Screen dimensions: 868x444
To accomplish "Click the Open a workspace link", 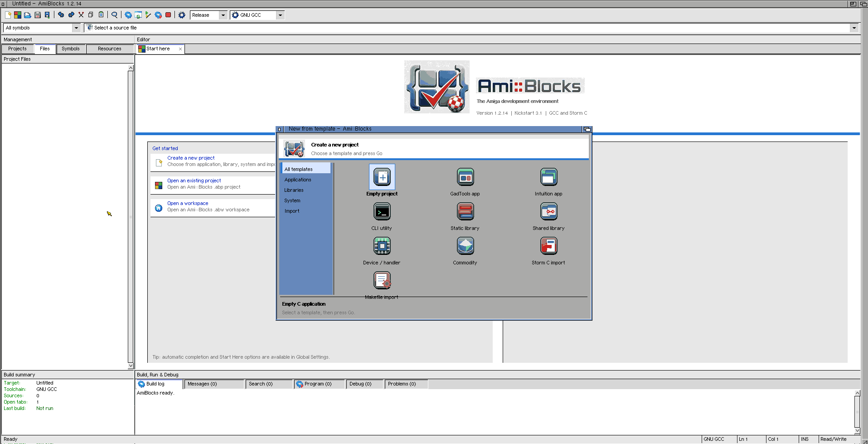I will (x=188, y=203).
